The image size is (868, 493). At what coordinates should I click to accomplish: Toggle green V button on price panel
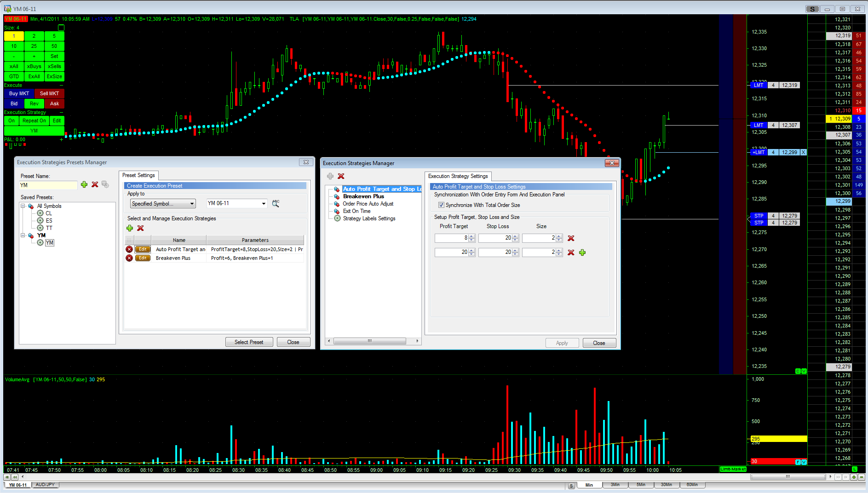804,371
